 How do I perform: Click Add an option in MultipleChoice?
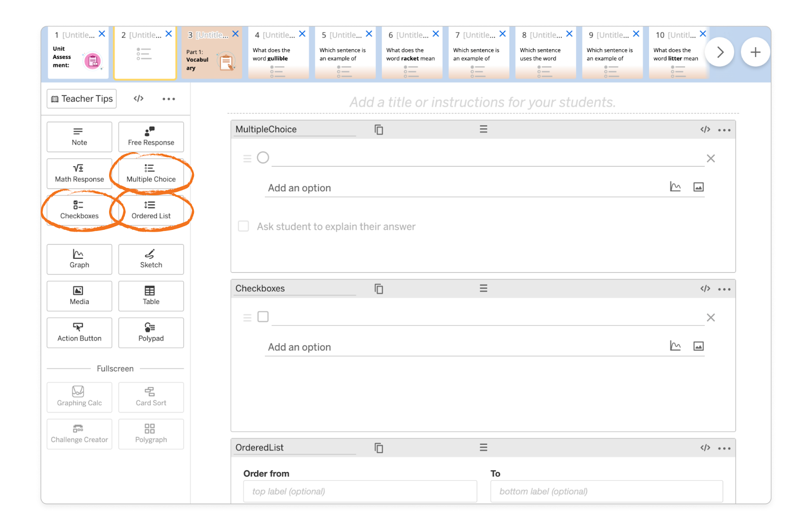(299, 188)
